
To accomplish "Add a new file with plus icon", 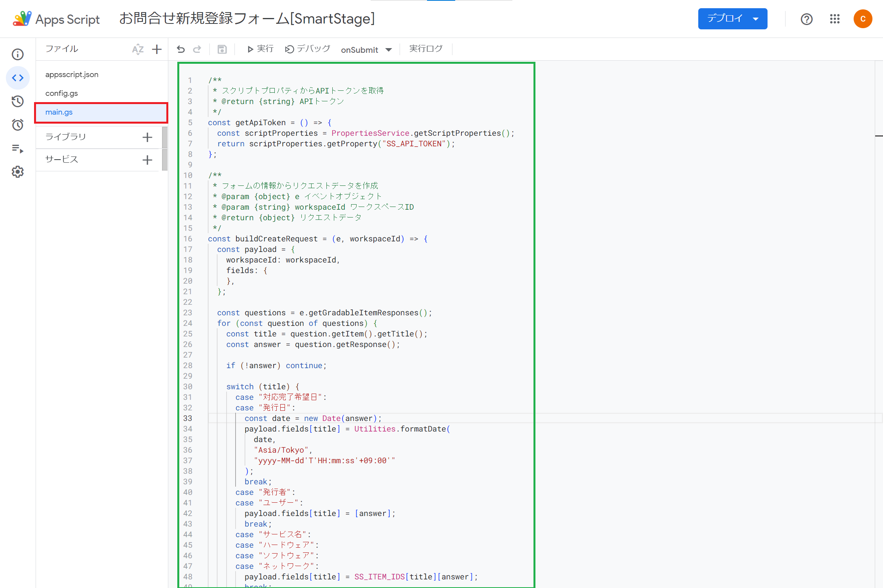I will click(x=157, y=49).
